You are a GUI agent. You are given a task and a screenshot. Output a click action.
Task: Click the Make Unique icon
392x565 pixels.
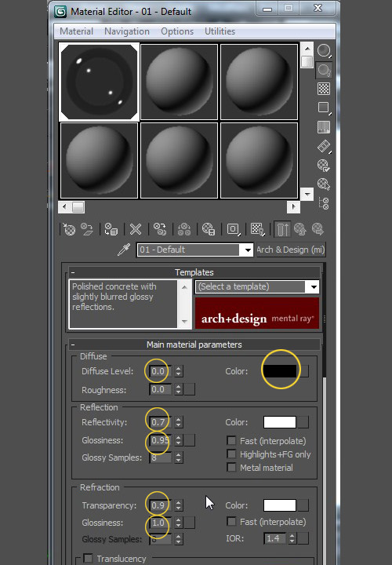coord(184,229)
